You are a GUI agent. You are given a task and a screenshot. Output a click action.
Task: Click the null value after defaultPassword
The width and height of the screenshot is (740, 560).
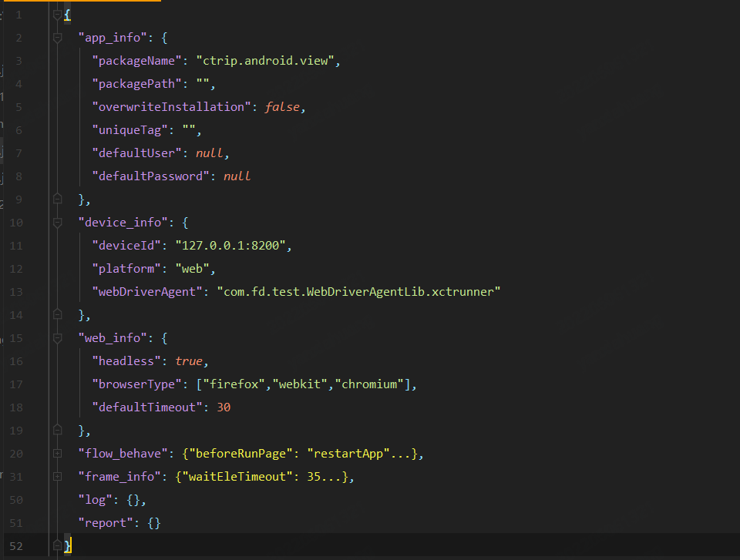[237, 176]
